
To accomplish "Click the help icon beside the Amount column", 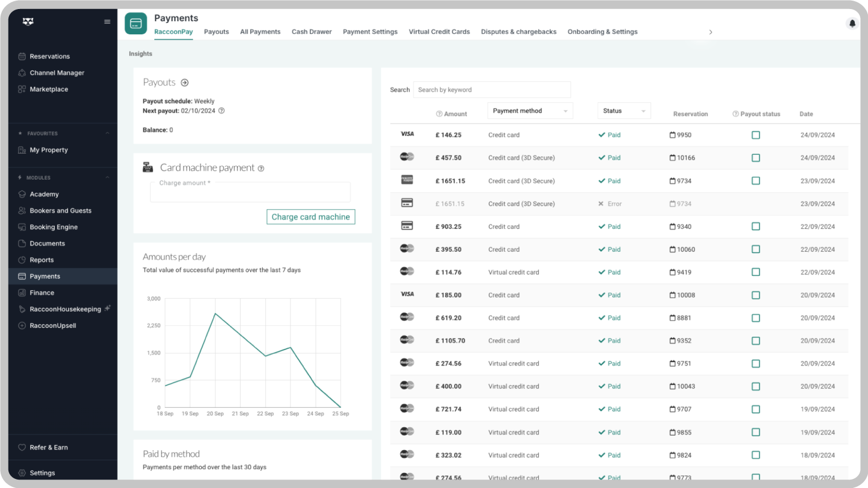I will click(439, 114).
